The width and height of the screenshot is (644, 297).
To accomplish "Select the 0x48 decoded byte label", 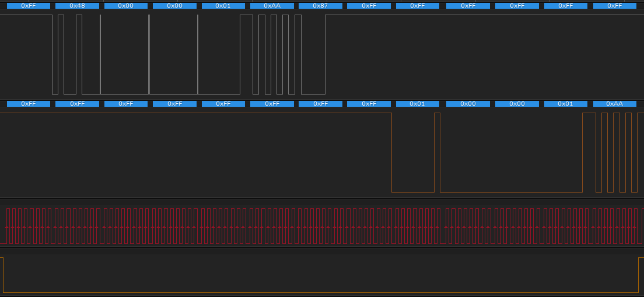I will (x=77, y=6).
